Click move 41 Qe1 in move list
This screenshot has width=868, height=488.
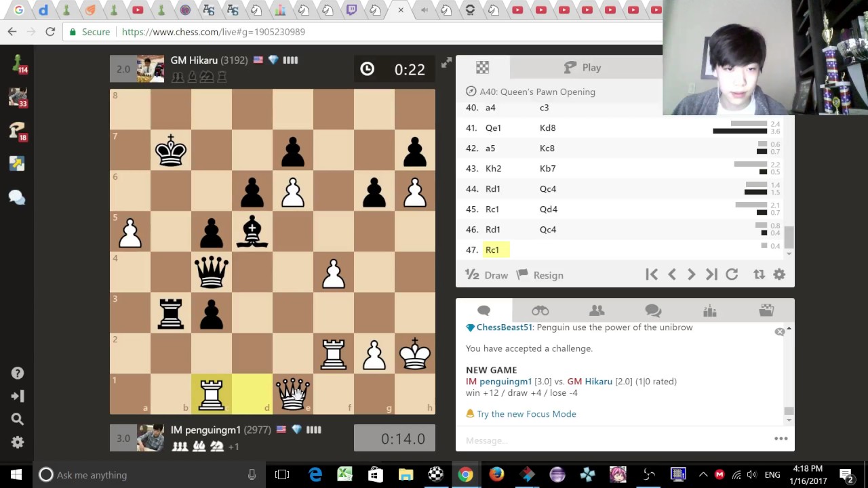493,128
